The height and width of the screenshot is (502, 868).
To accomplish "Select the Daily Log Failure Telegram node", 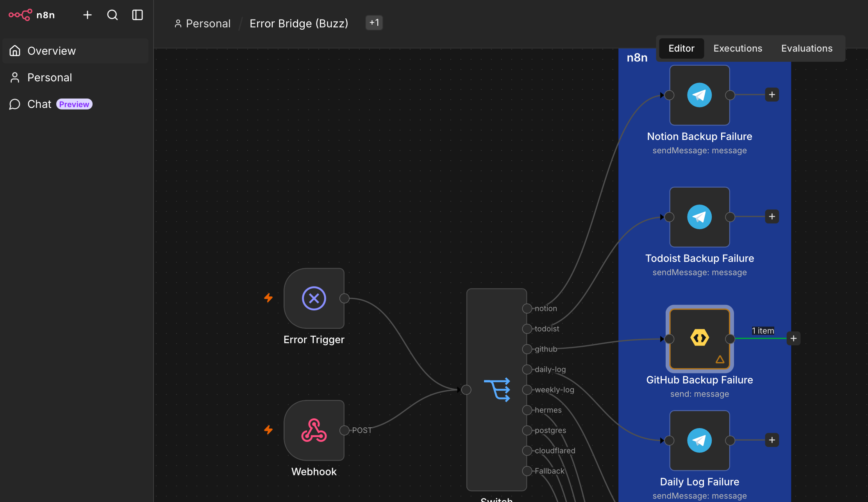I will (700, 441).
